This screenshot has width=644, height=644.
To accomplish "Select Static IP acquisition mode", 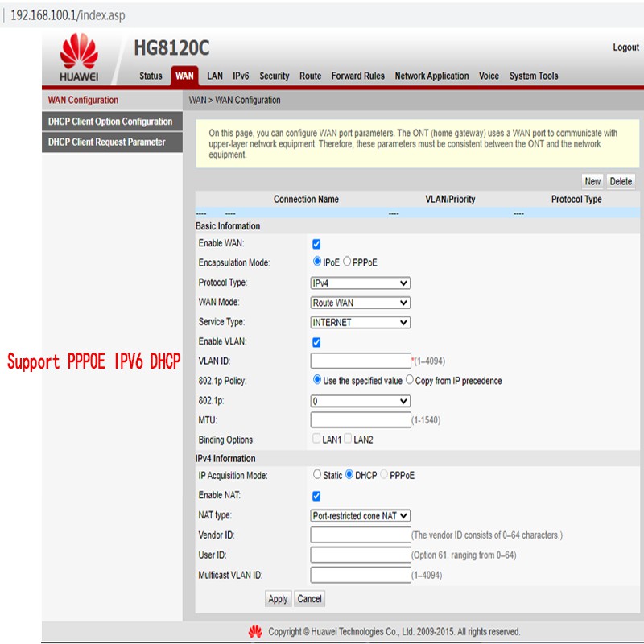I will coord(316,474).
